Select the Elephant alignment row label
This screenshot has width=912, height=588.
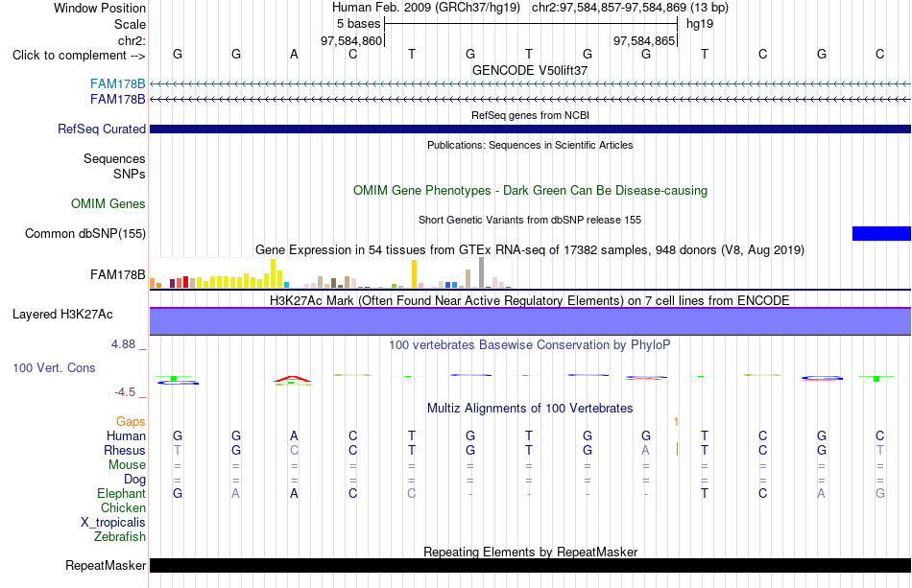click(x=121, y=493)
